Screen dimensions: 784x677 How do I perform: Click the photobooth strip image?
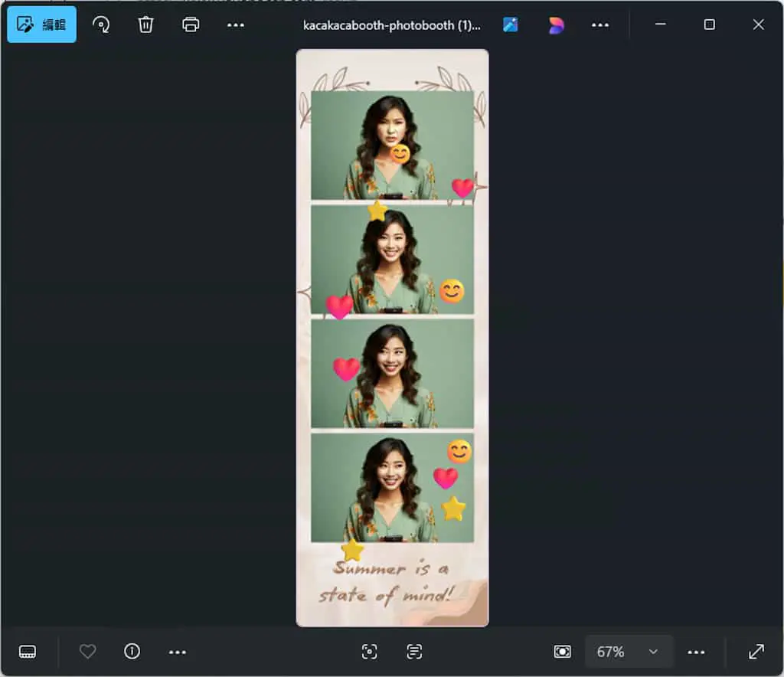(393, 338)
